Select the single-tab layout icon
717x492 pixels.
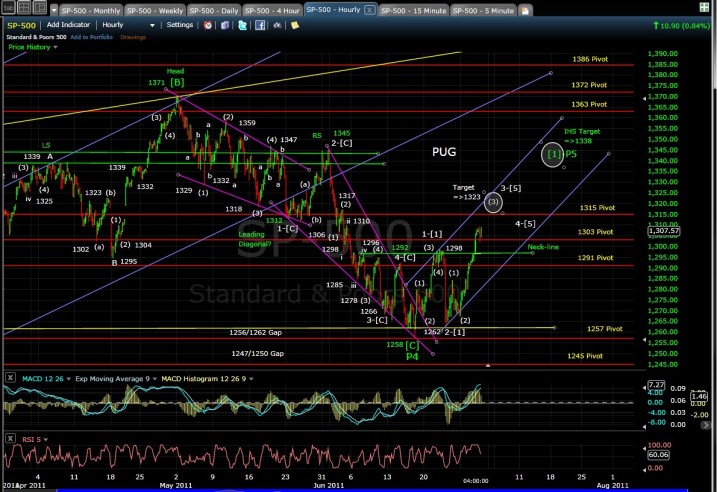(9, 7)
